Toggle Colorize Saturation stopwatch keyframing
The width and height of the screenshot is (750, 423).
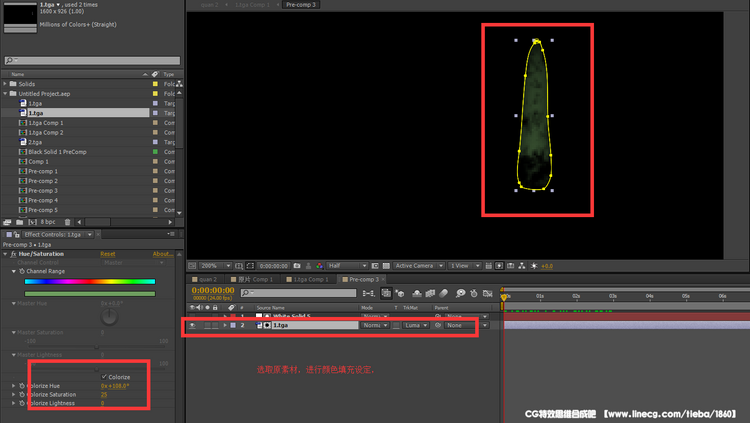(x=22, y=394)
